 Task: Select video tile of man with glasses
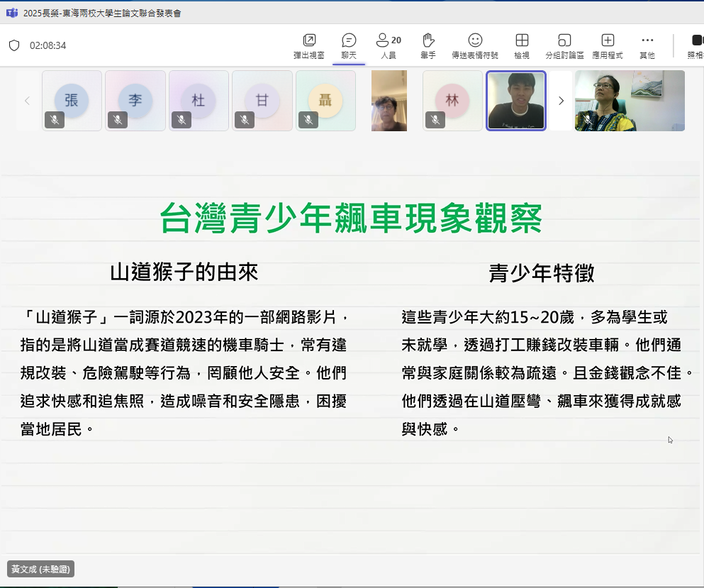pyautogui.click(x=389, y=101)
